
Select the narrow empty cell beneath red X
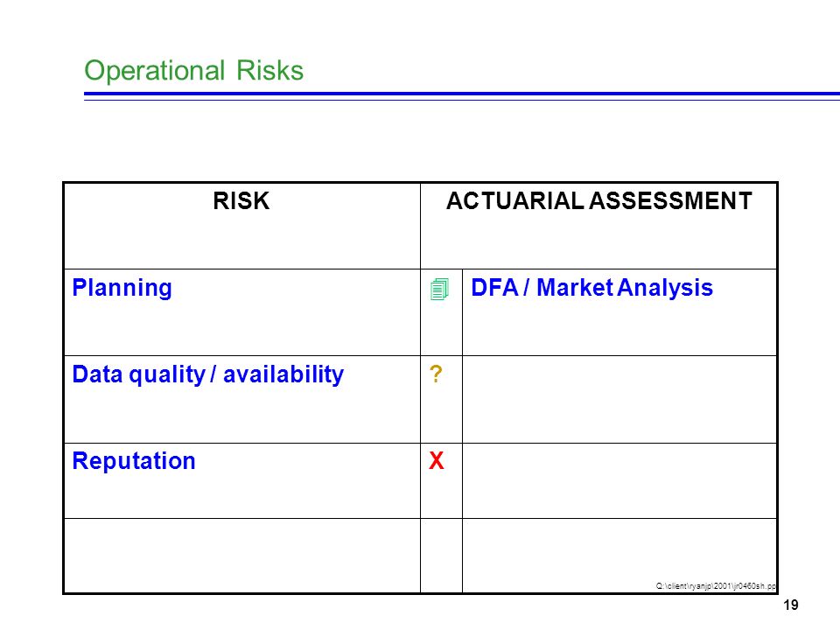(441, 556)
